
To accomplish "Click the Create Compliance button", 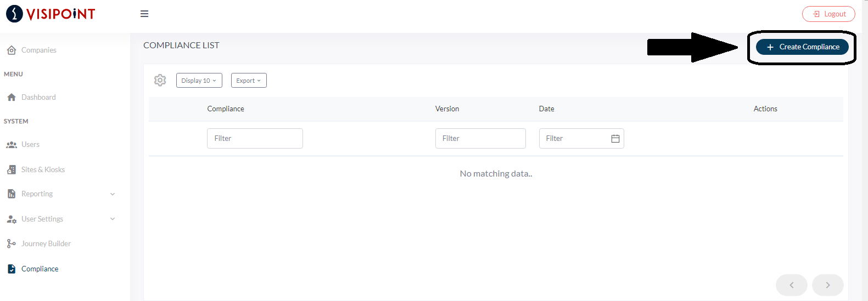I will pyautogui.click(x=802, y=47).
